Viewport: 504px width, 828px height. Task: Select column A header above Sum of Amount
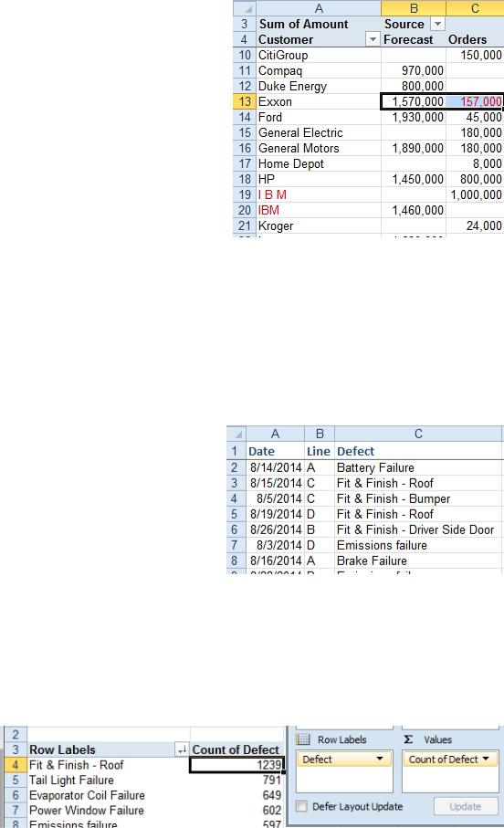tap(319, 8)
